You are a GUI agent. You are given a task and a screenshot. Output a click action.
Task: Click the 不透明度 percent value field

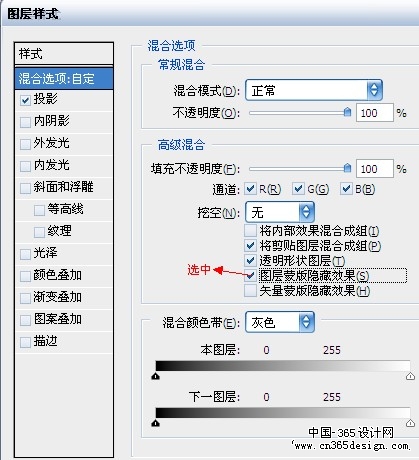tap(375, 113)
